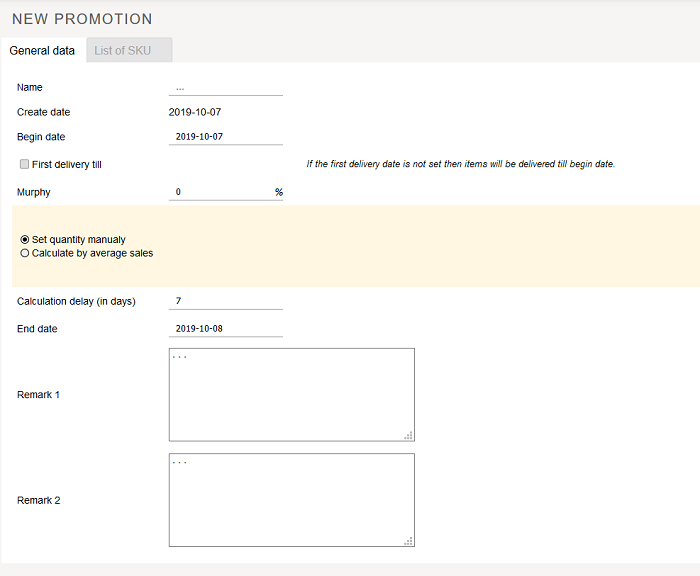Select the Begin date field

[225, 137]
